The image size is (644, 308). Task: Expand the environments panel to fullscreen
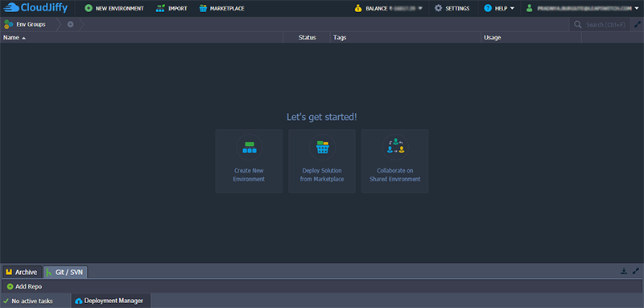[x=638, y=24]
